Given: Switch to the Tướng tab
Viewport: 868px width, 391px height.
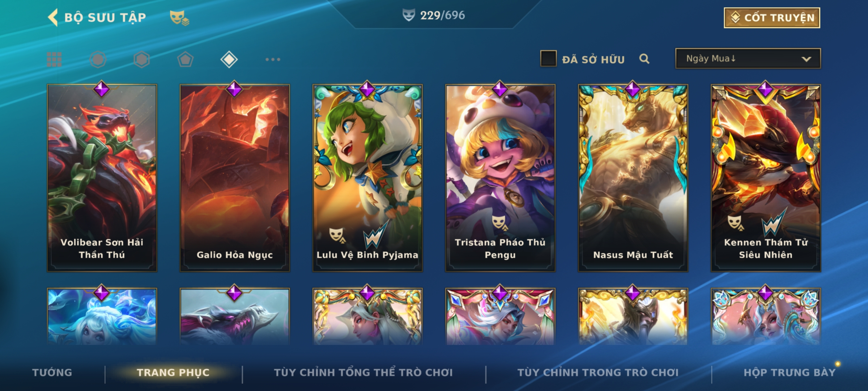Looking at the screenshot, I should (52, 373).
